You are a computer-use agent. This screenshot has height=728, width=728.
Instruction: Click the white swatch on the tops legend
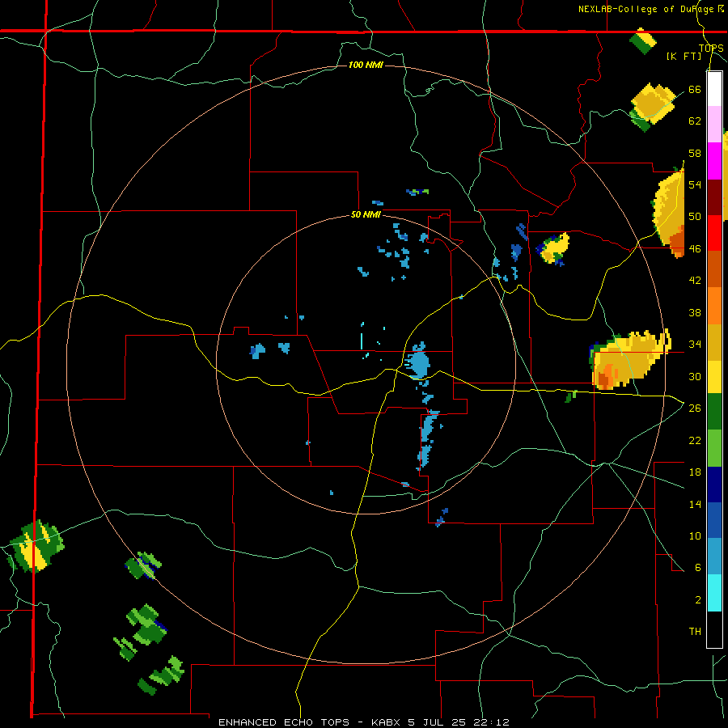tap(714, 89)
